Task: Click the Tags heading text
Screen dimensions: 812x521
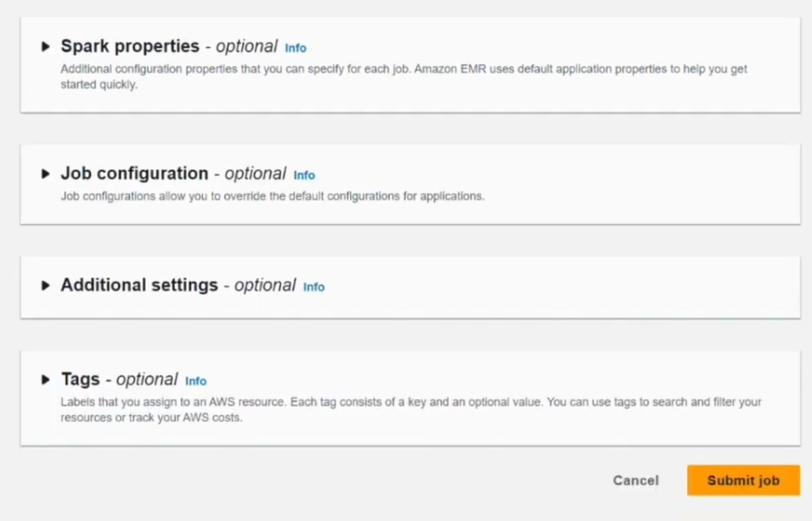Action: point(80,378)
